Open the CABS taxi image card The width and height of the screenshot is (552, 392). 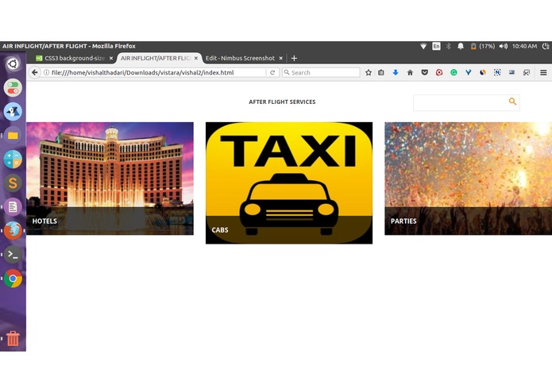[x=289, y=183]
